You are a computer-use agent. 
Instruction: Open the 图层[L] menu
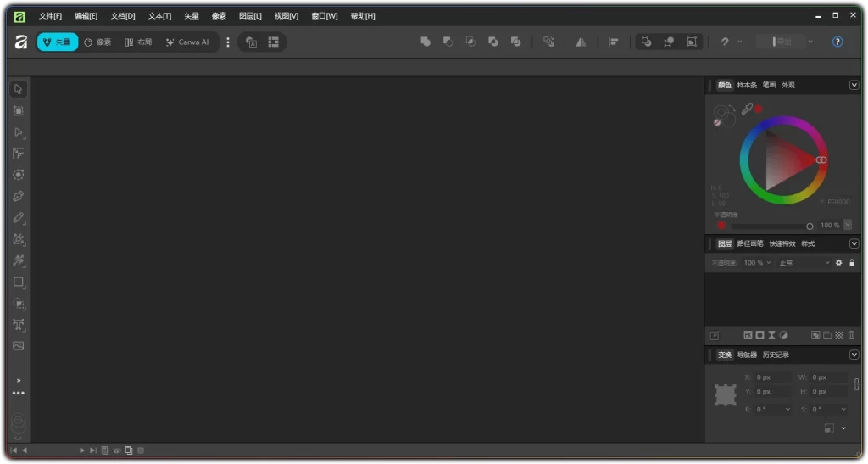point(250,15)
